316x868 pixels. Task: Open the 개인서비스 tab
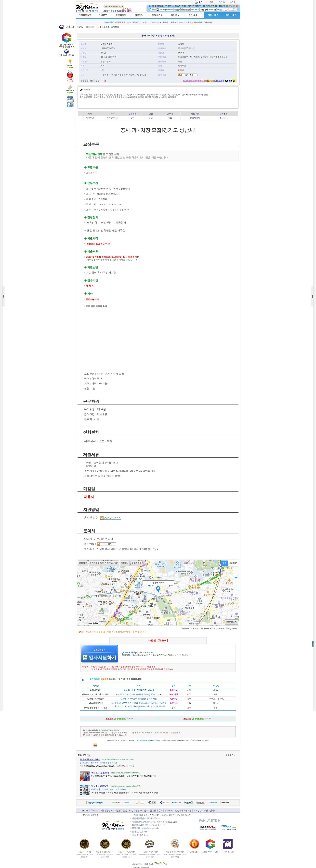click(231, 15)
